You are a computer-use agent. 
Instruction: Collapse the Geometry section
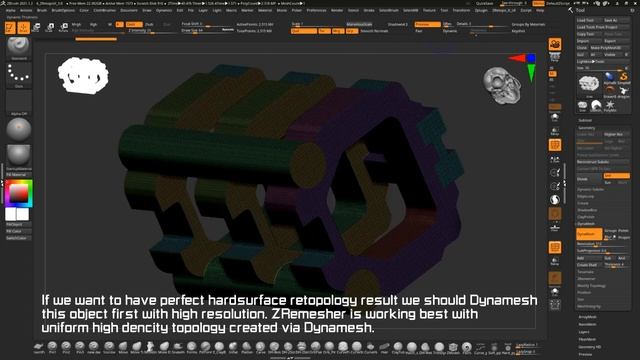pos(587,128)
